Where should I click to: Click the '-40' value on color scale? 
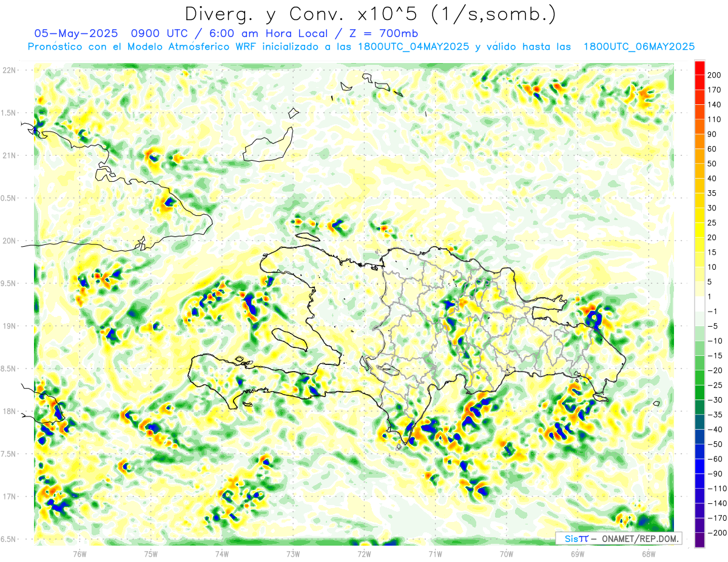716,429
